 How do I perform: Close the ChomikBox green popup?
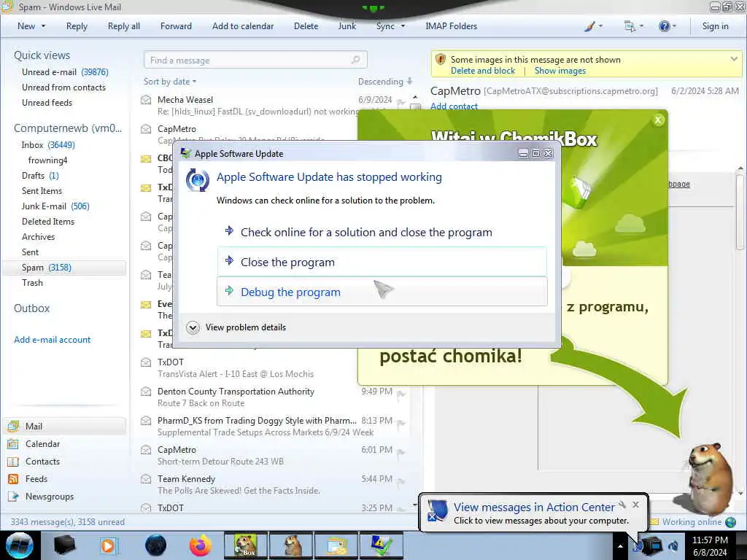(658, 120)
